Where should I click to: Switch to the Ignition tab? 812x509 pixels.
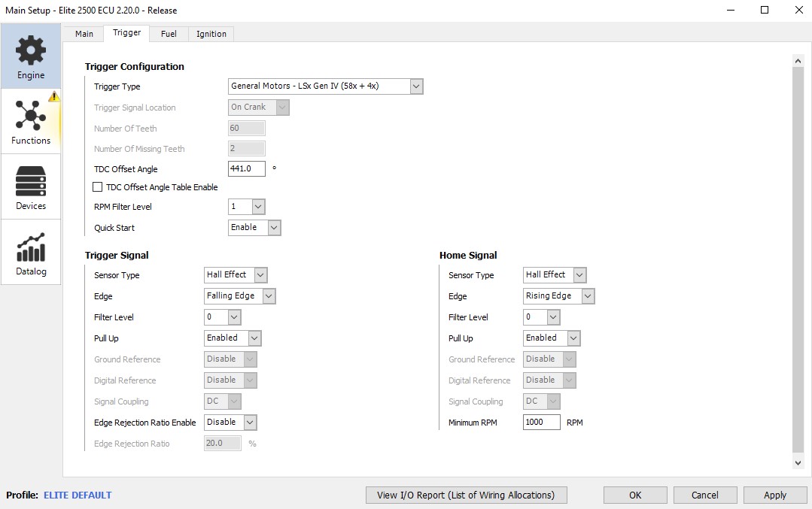(x=211, y=34)
